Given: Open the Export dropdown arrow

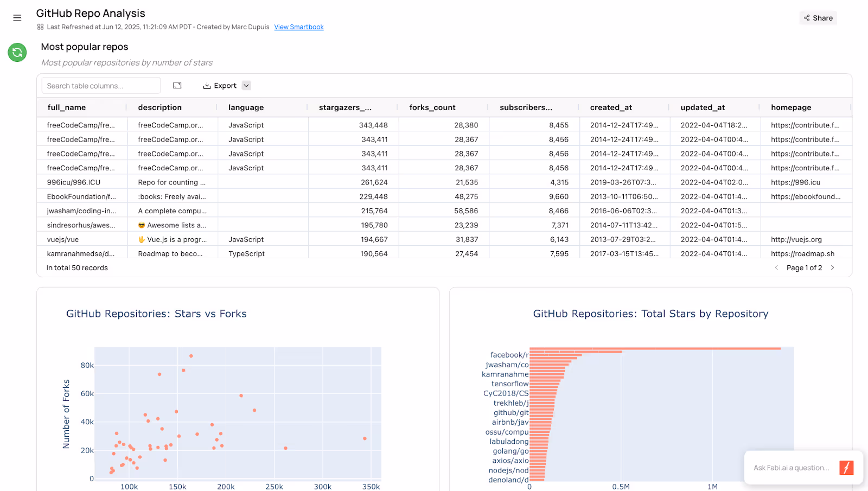Looking at the screenshot, I should pos(246,86).
